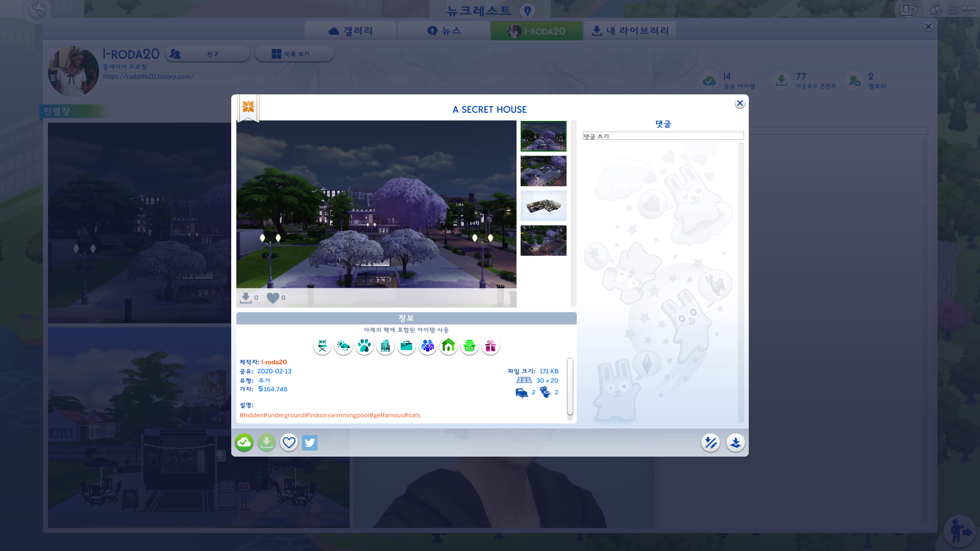This screenshot has height=551, width=980.
Task: Favorite the lot with the heart button
Action: click(289, 442)
